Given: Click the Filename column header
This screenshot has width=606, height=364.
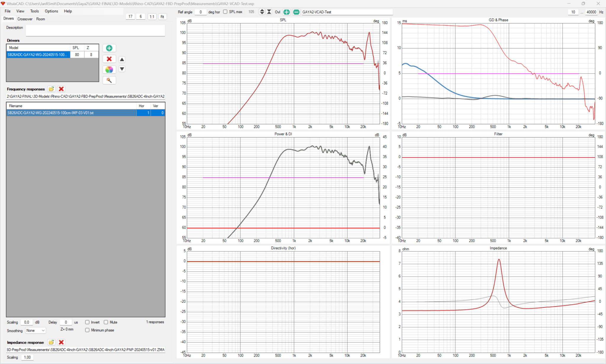Looking at the screenshot, I should (x=71, y=106).
